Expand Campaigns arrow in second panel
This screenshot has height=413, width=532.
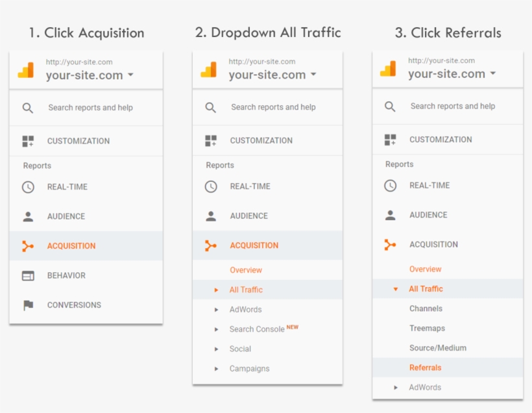click(216, 369)
